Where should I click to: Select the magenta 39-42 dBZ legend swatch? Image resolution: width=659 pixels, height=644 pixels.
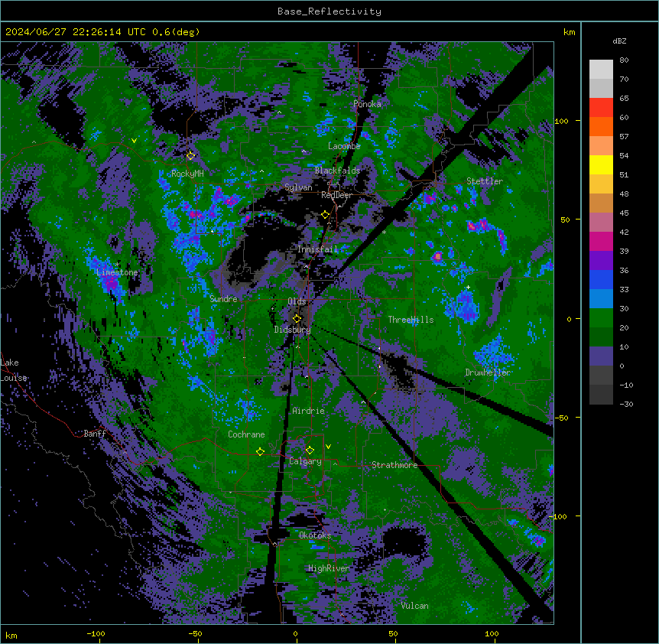pyautogui.click(x=601, y=241)
